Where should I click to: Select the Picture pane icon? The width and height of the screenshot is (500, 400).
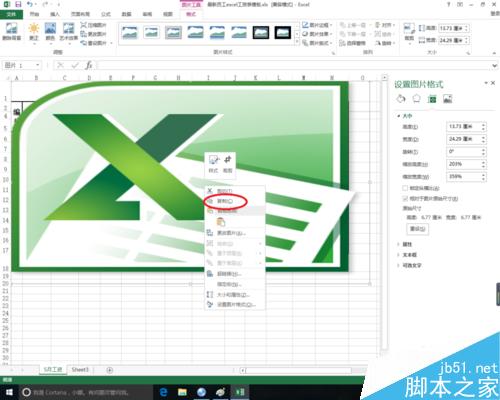pyautogui.click(x=447, y=99)
